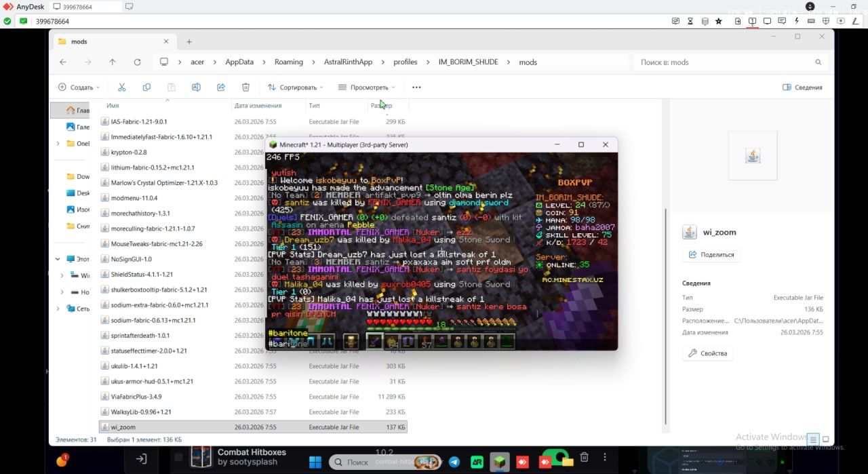This screenshot has width=868, height=474.
Task: Click the Поделиться button in details pane
Action: point(712,254)
